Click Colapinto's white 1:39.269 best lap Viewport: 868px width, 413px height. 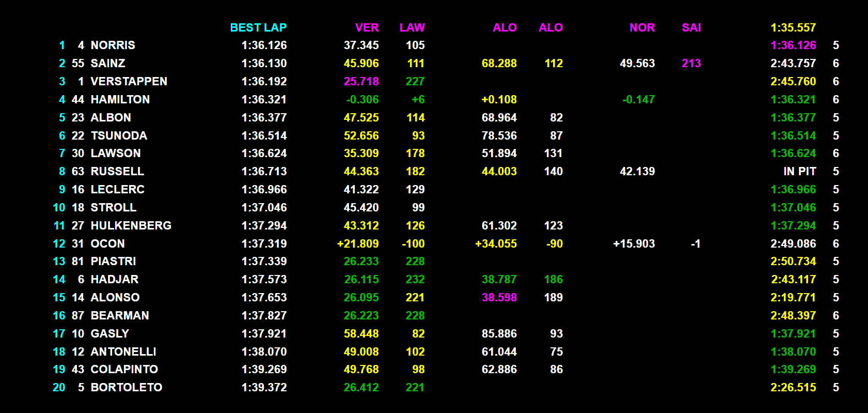coord(264,370)
